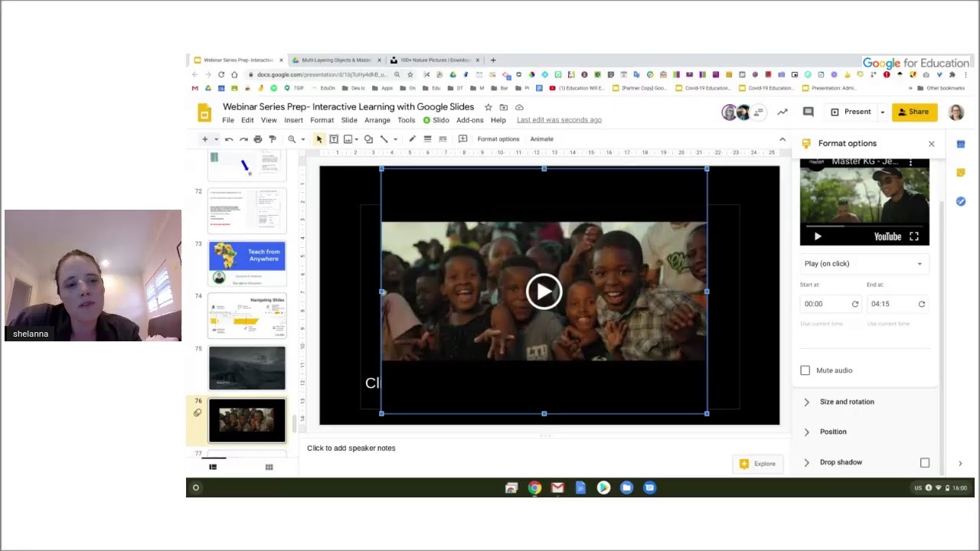The width and height of the screenshot is (980, 551).
Task: Open the Present options dropdown arrow
Action: coord(882,112)
